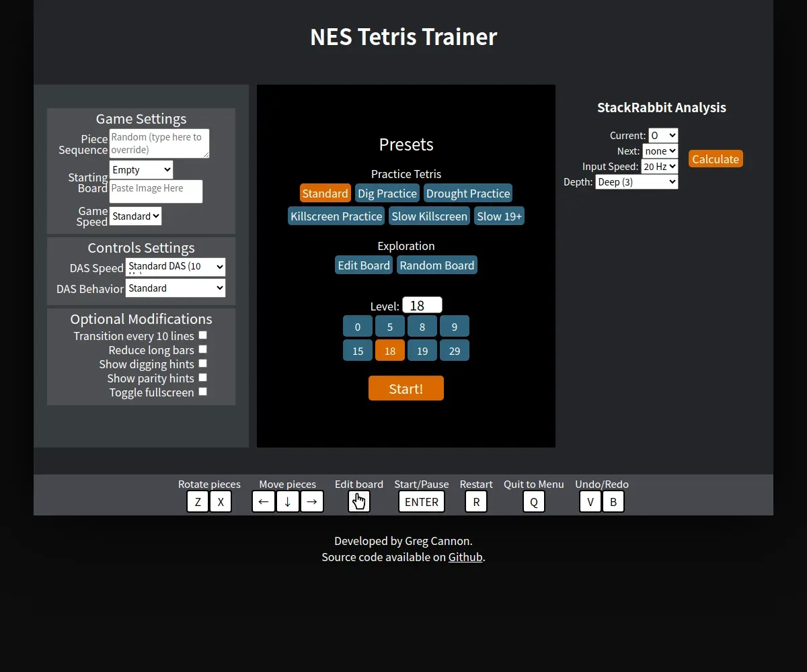Image resolution: width=807 pixels, height=672 pixels.
Task: Click the Edit board hand cursor icon
Action: (359, 502)
